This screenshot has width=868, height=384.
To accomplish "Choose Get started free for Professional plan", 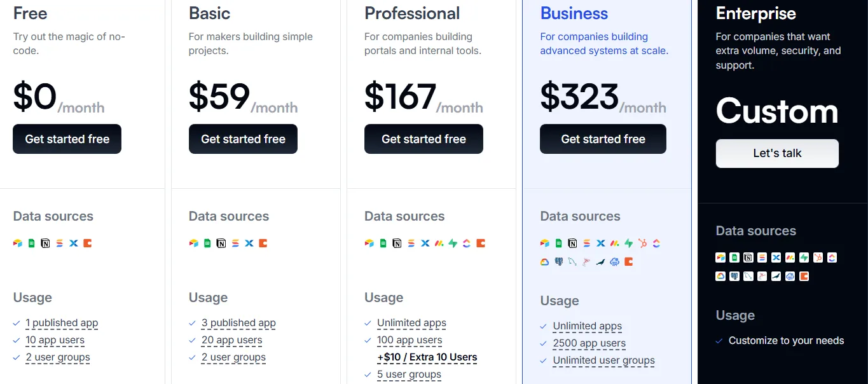I will [x=424, y=139].
